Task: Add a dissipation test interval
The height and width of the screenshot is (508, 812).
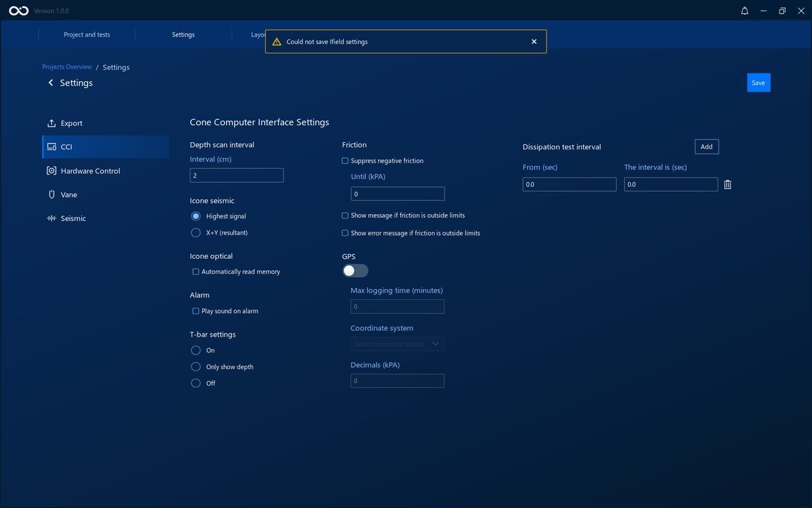Action: 706,146
